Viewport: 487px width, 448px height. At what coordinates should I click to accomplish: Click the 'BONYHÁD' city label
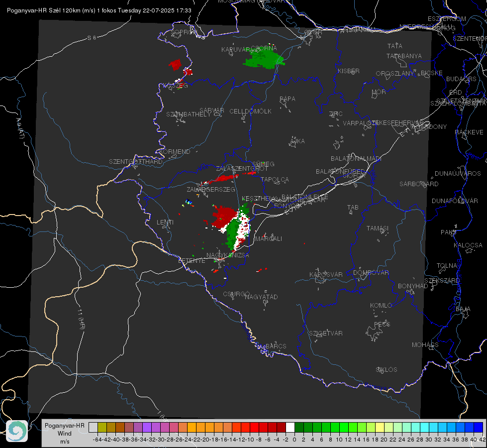pyautogui.click(x=413, y=286)
